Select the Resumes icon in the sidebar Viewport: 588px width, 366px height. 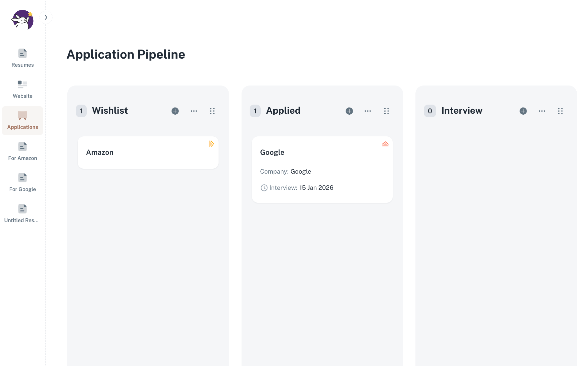(22, 53)
